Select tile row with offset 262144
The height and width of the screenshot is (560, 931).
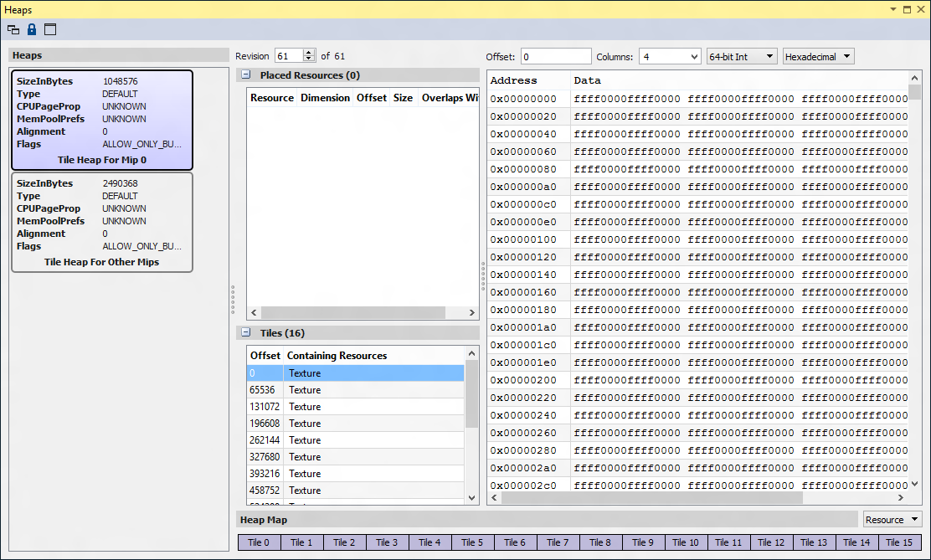(x=355, y=440)
